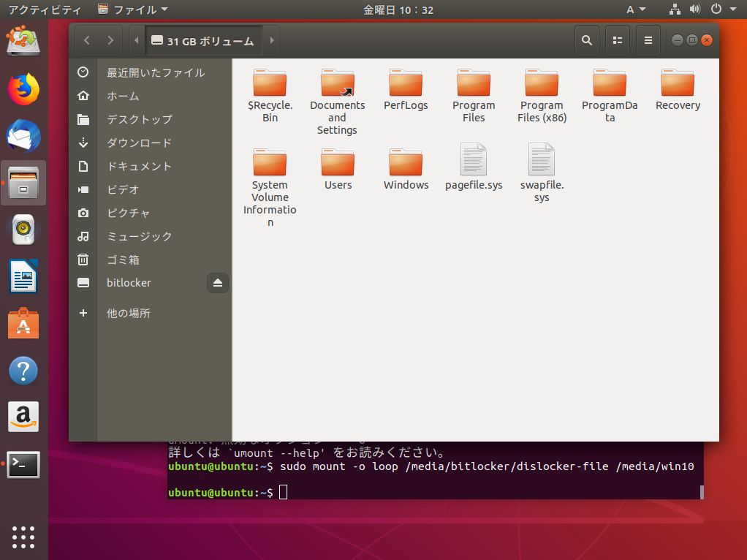Image resolution: width=747 pixels, height=560 pixels.
Task: Click the ゴミ箱 trash icon in sidebar
Action: click(x=83, y=260)
